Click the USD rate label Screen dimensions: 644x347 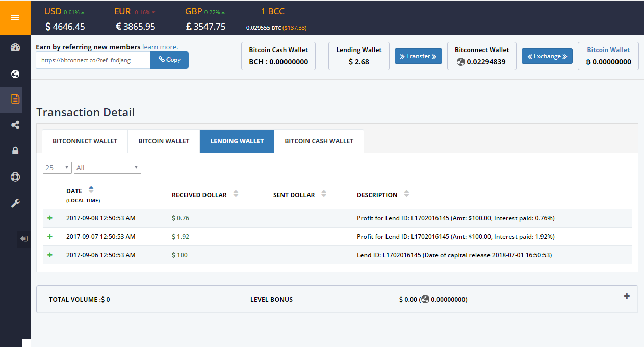pyautogui.click(x=54, y=11)
